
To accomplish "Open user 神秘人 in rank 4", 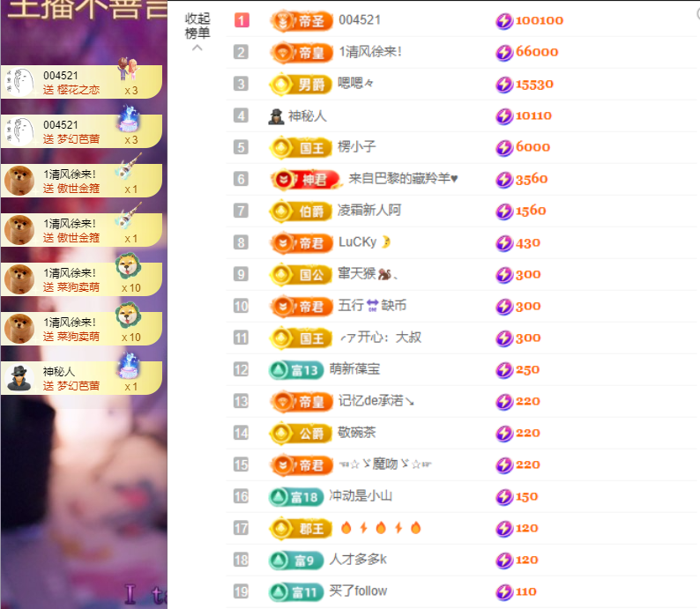I will pos(307,116).
